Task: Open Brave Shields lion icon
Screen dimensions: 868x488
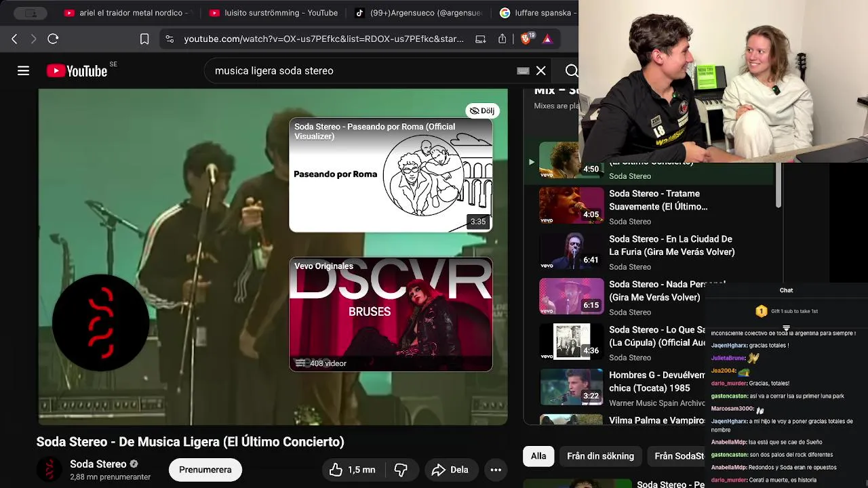Action: [526, 39]
